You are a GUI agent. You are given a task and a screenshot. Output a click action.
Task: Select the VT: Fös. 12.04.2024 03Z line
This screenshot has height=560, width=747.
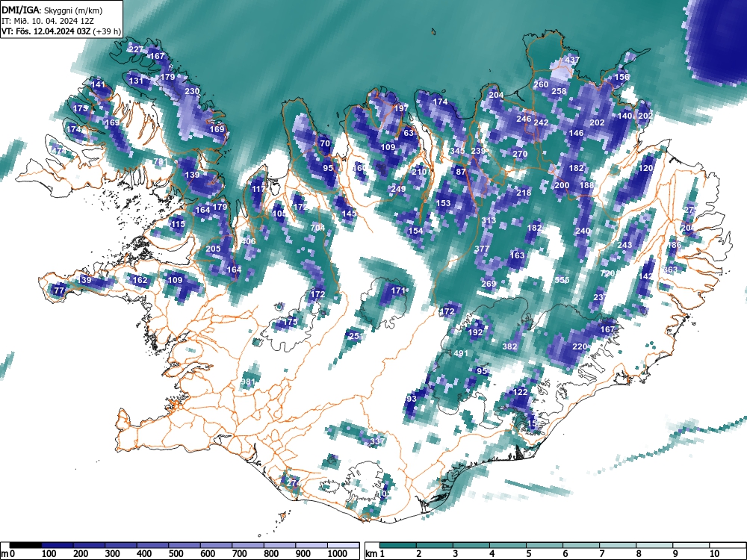click(61, 32)
